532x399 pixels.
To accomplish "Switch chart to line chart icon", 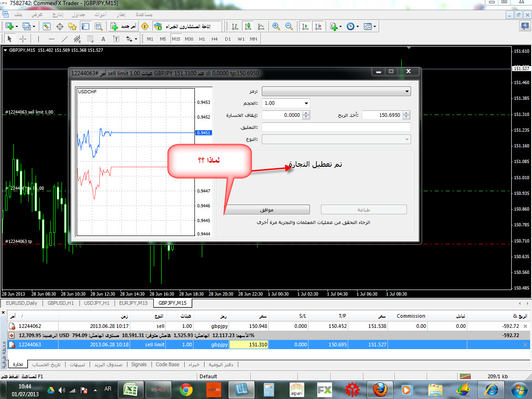I will (x=261, y=26).
